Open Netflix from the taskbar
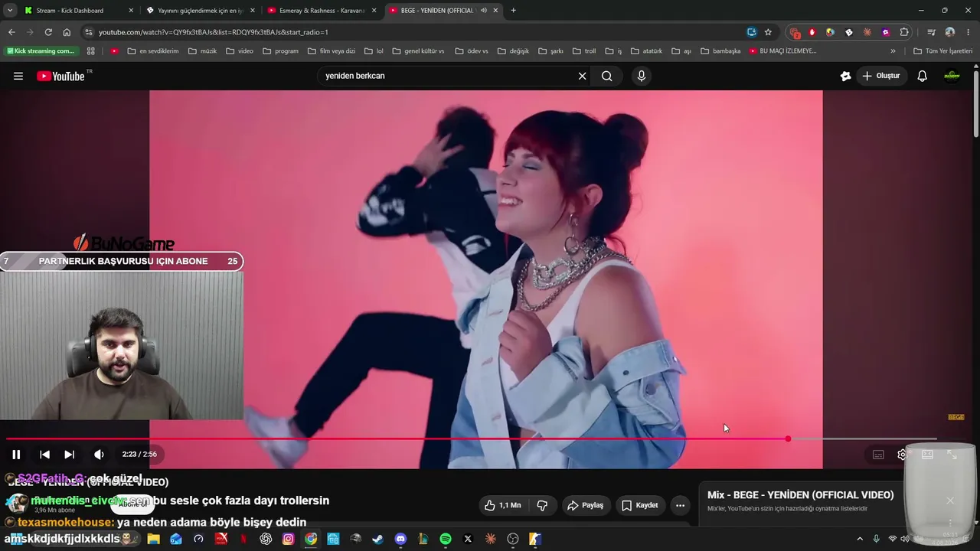The height and width of the screenshot is (551, 980). tap(243, 539)
